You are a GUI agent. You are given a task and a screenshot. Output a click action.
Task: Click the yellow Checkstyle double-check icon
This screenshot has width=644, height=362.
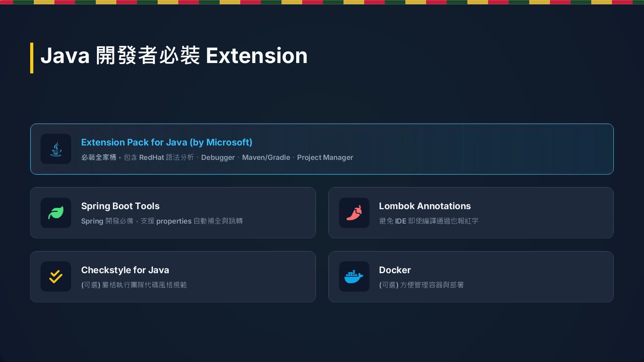tap(56, 277)
